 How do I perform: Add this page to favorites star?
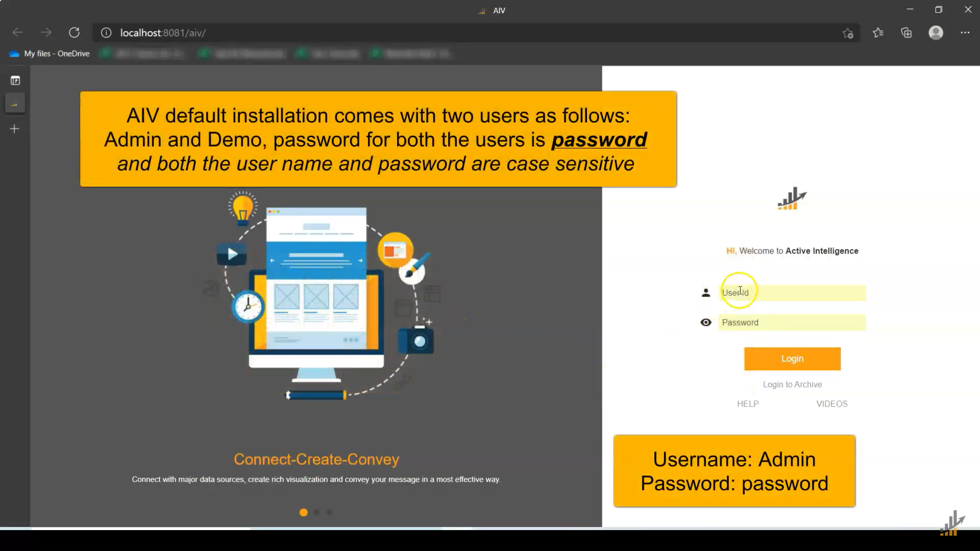848,33
